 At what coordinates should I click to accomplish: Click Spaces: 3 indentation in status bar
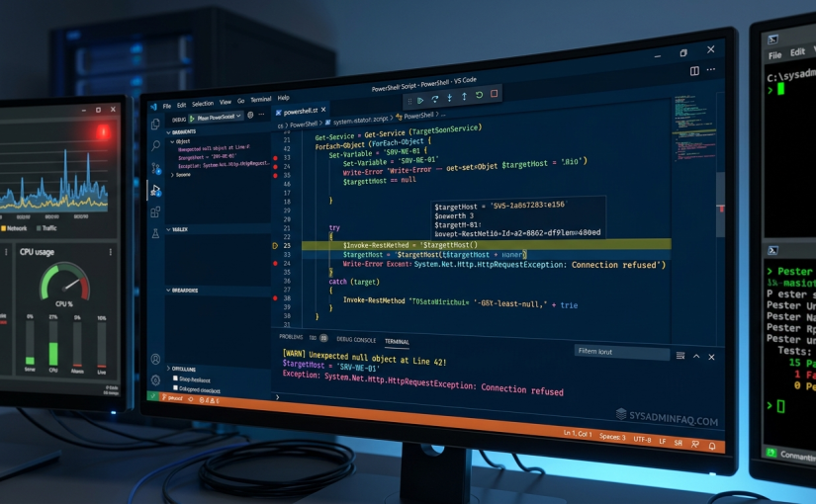tap(612, 437)
